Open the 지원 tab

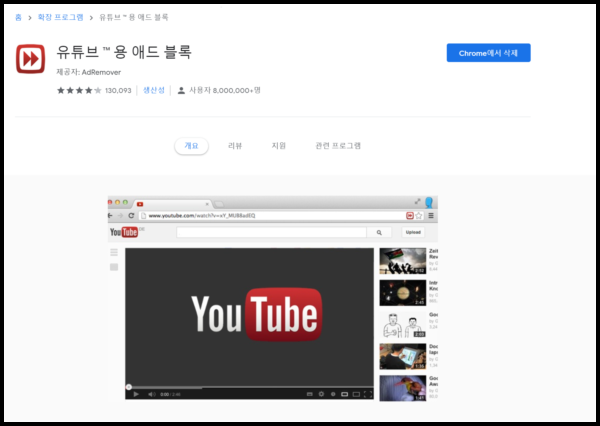point(279,146)
